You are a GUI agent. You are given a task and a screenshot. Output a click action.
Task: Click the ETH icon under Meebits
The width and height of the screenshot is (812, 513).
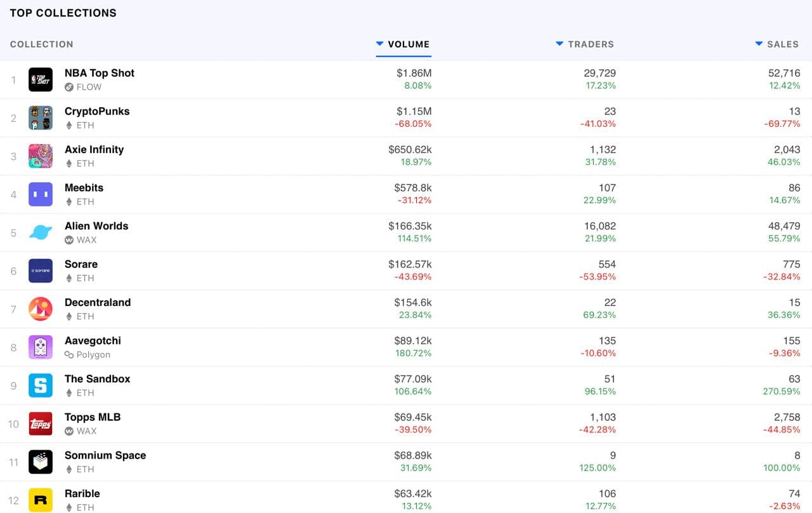pos(69,202)
